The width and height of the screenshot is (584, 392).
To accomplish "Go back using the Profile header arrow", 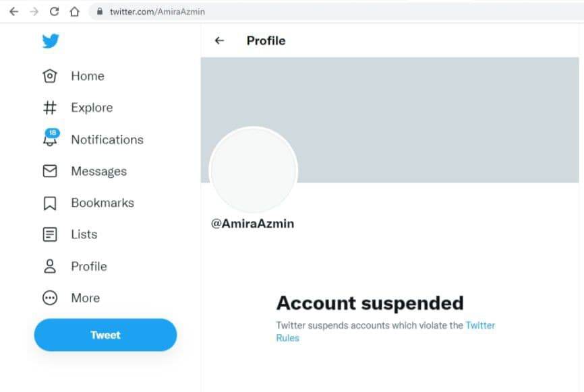I will (219, 40).
